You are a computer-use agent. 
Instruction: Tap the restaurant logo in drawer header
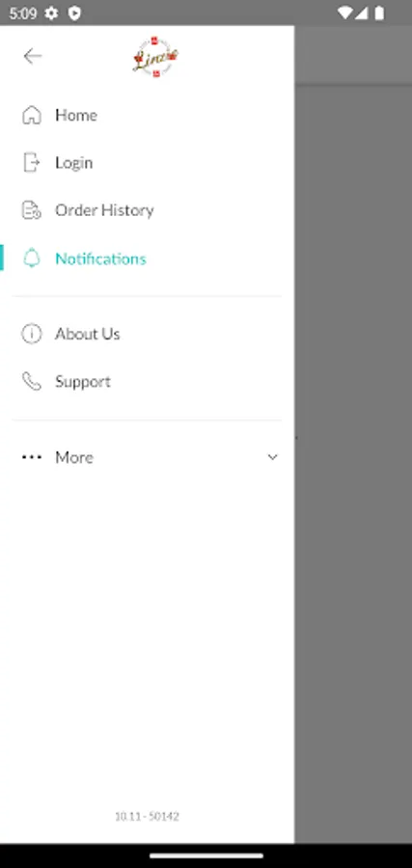click(x=155, y=57)
